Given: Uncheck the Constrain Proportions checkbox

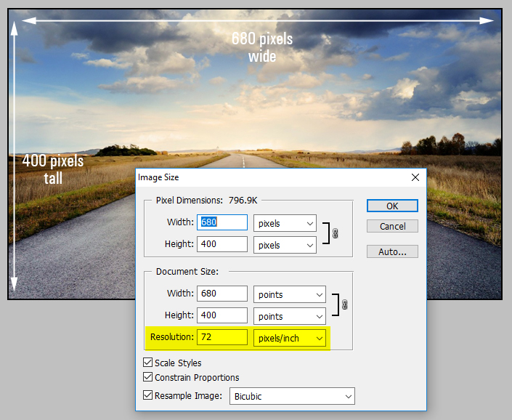Looking at the screenshot, I should pos(147,377).
